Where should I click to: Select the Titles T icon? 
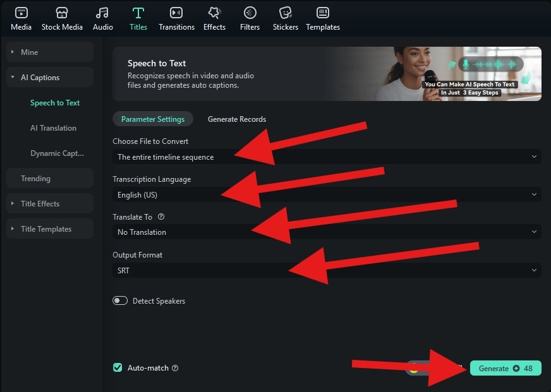138,13
